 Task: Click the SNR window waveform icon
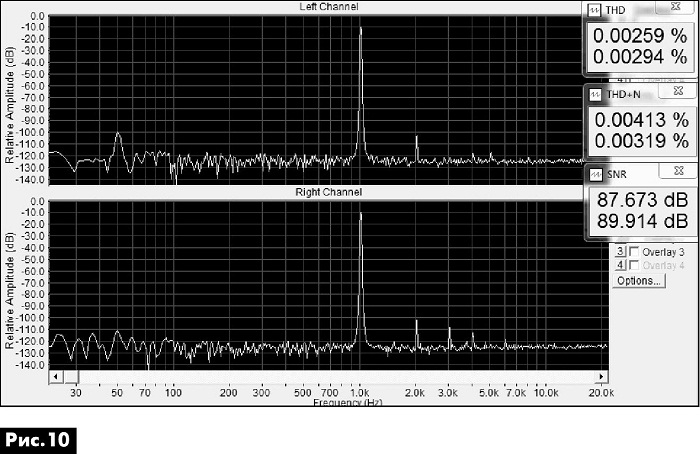point(596,175)
